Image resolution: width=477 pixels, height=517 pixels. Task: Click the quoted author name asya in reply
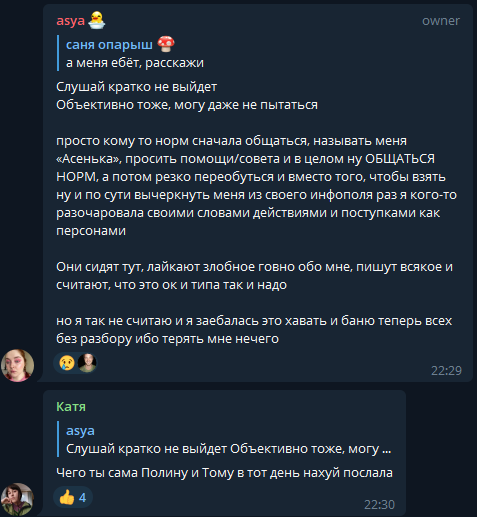pyautogui.click(x=80, y=431)
